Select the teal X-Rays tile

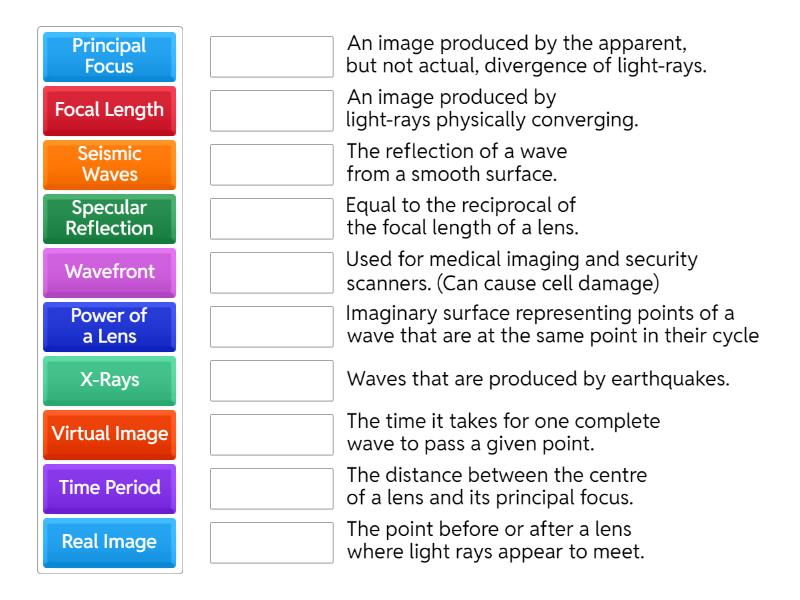pyautogui.click(x=110, y=381)
